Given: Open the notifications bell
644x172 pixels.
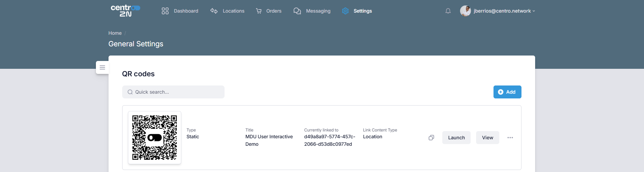Looking at the screenshot, I should [448, 11].
